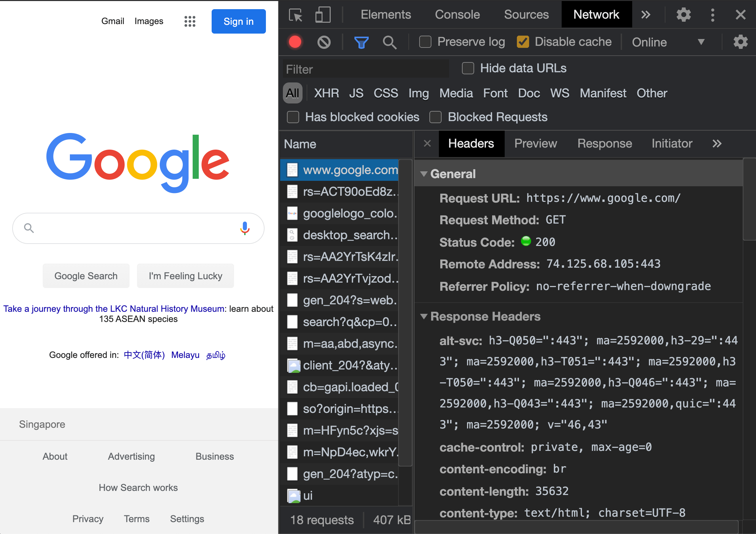Click the blue Sign in button

[x=239, y=21]
